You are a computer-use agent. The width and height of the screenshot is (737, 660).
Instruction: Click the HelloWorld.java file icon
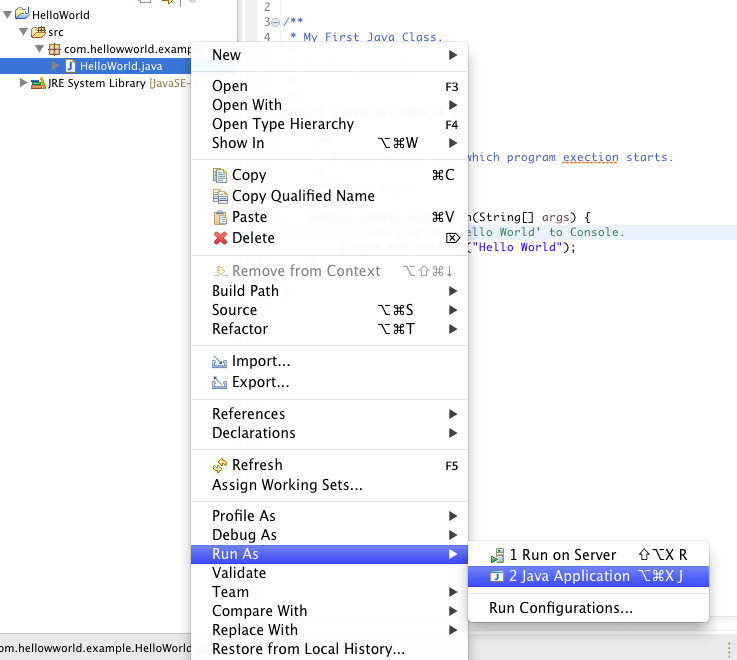(x=71, y=66)
